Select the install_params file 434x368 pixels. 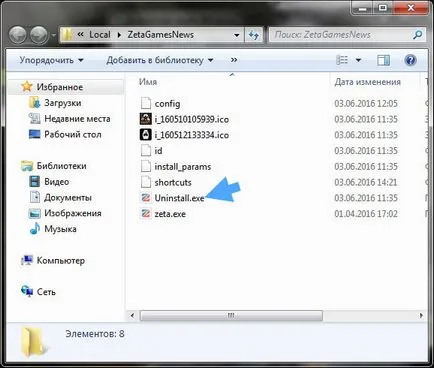(x=183, y=167)
